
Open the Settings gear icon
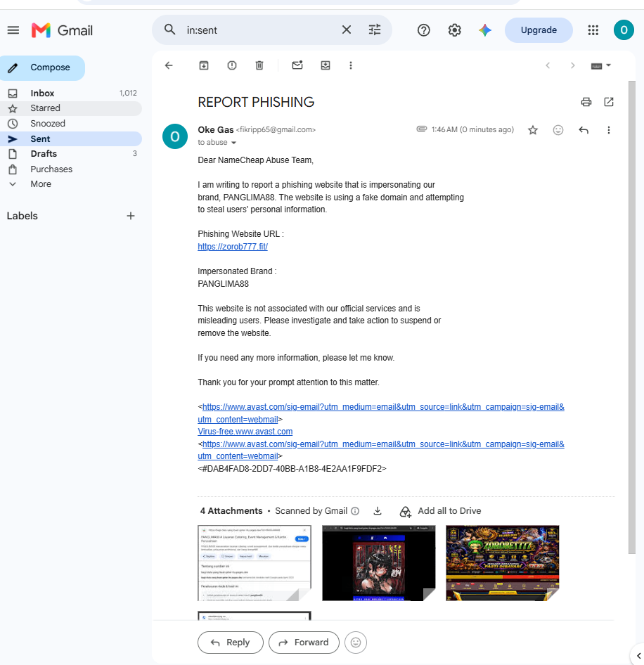coord(454,30)
